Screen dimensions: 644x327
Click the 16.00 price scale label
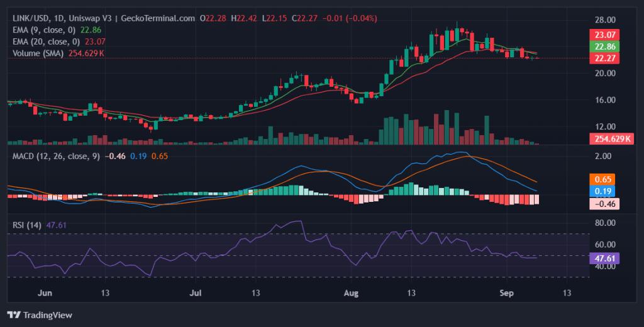click(x=604, y=100)
